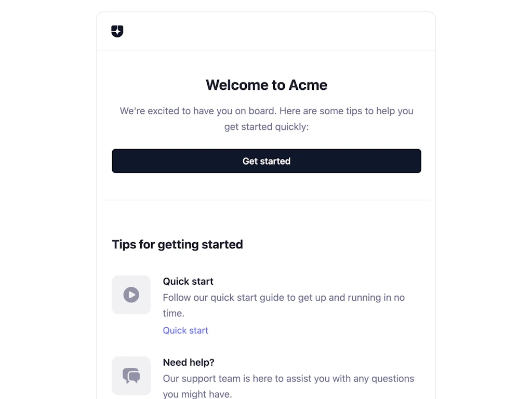Click the chat bubbles icon next to Need help
This screenshot has height=399, width=532.
pos(131,376)
